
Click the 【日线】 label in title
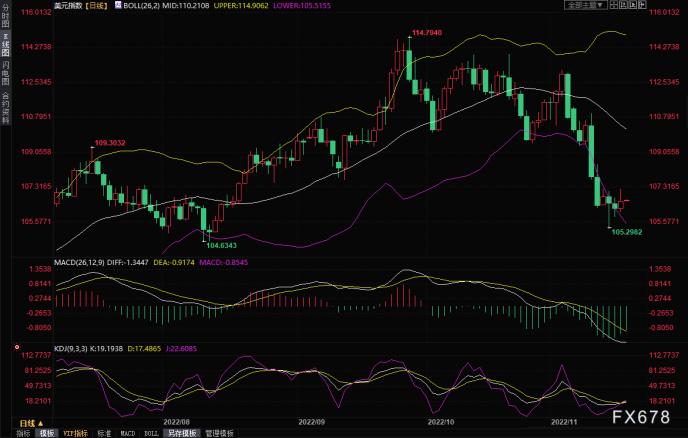coord(97,6)
